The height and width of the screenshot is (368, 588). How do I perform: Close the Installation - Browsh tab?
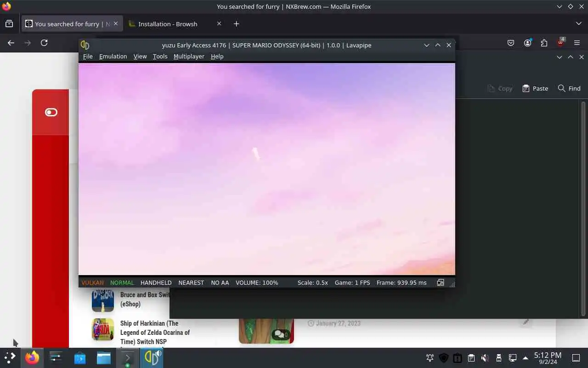pos(219,23)
